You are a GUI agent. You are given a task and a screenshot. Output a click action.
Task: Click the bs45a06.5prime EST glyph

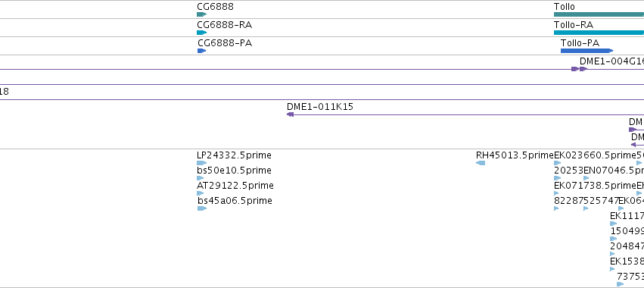pos(201,208)
